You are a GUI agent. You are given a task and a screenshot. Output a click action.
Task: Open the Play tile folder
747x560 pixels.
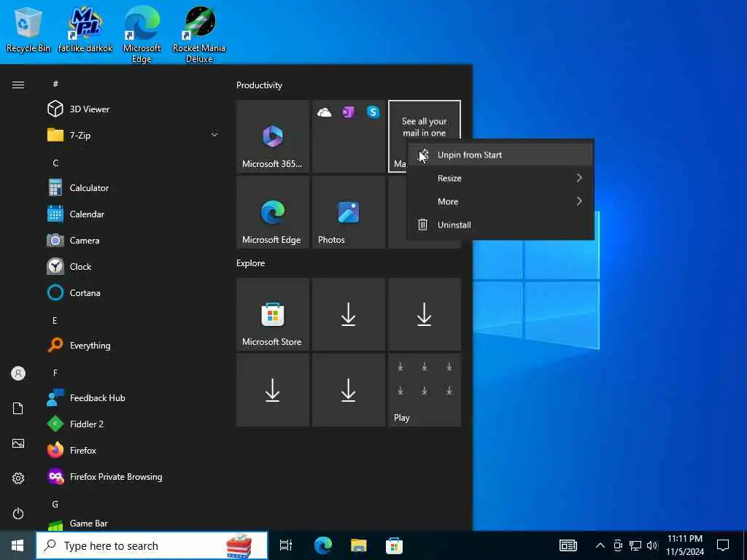point(425,390)
